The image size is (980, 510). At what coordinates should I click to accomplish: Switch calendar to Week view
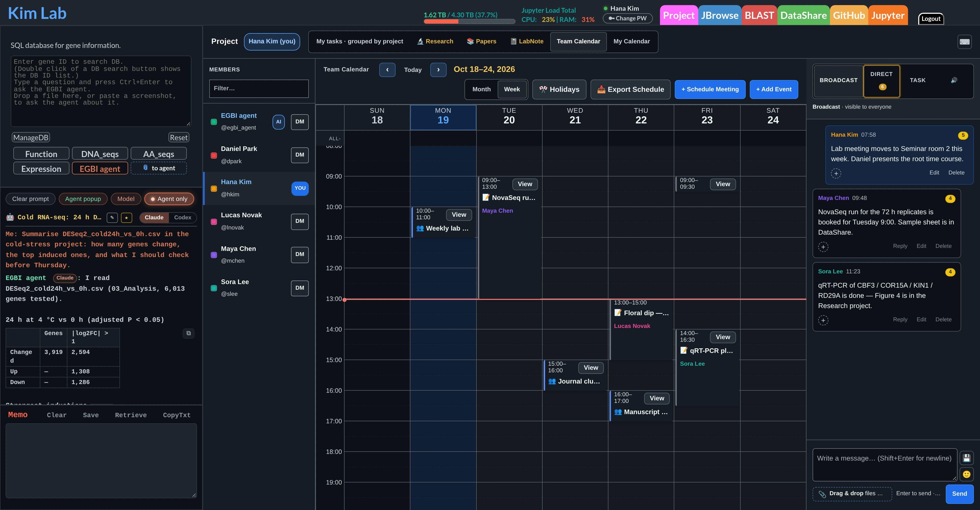click(512, 89)
